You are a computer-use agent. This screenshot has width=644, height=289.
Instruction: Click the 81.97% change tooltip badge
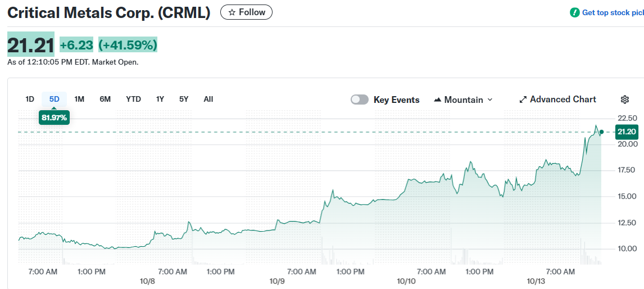click(x=54, y=118)
